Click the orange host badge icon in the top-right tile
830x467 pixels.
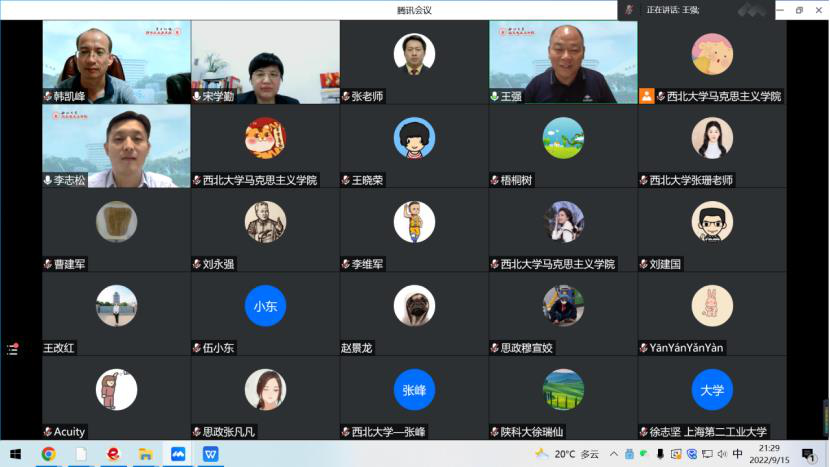point(647,96)
